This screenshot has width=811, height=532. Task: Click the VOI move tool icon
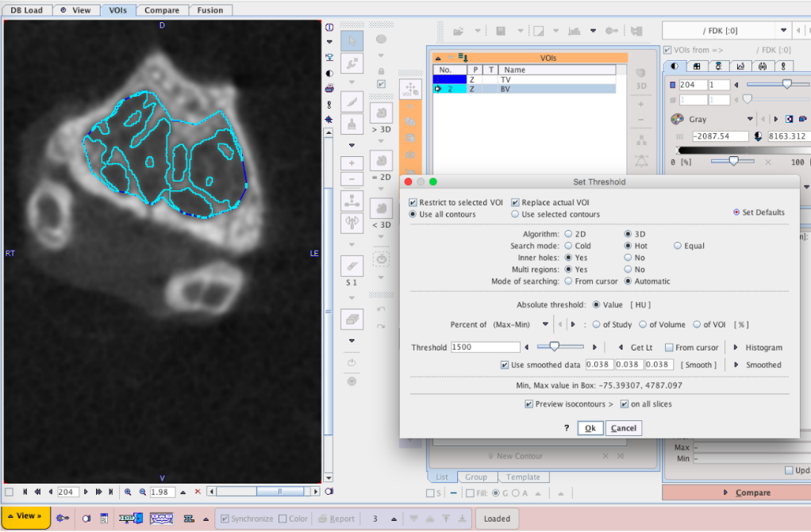point(410,89)
